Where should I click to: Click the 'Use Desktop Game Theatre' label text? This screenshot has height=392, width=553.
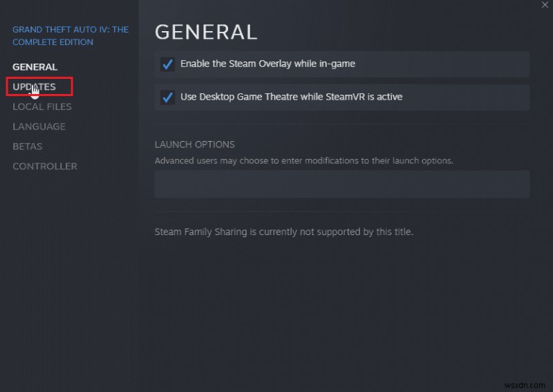click(291, 97)
